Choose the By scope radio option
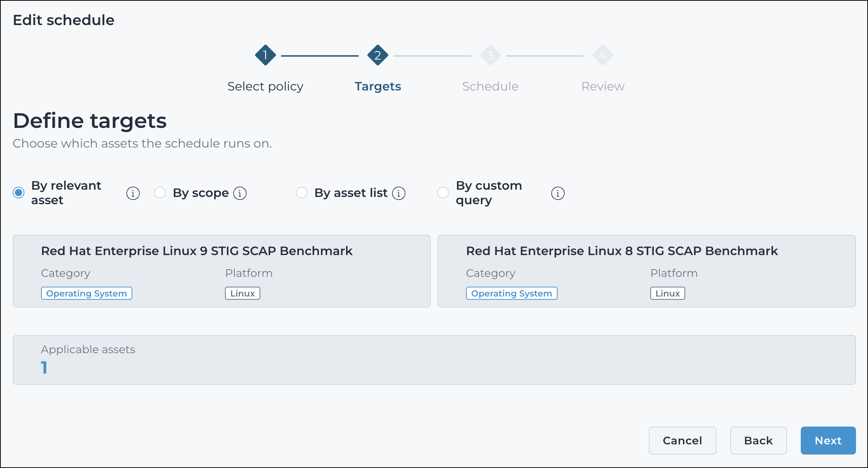 click(160, 193)
